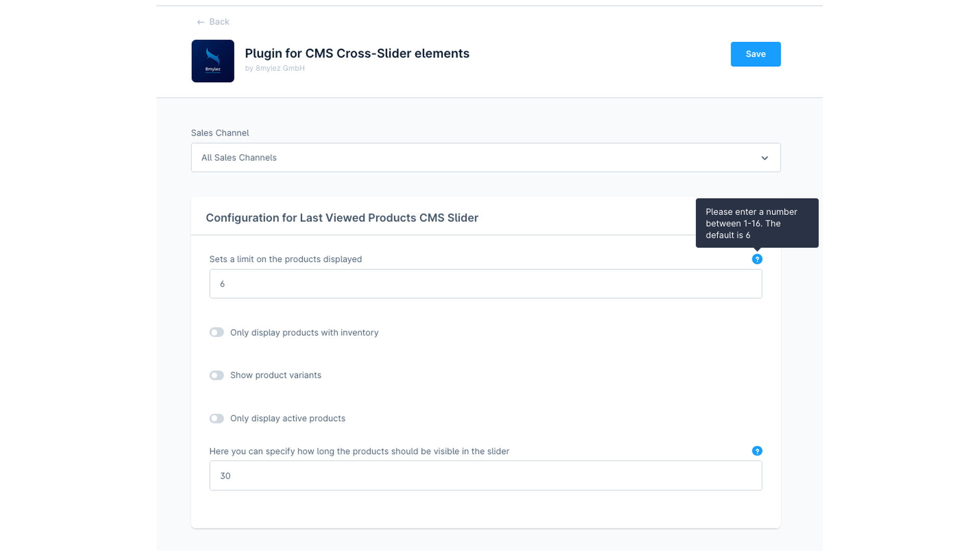Screen dimensions: 980x551
Task: Click the Plugin for CMS Cross-Slider elements heading
Action: tap(357, 54)
